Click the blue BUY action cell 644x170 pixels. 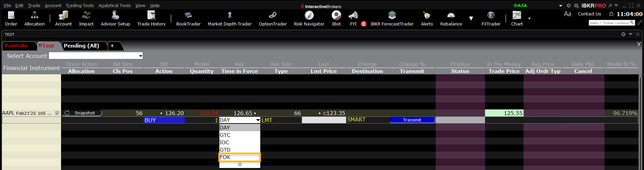pyautogui.click(x=164, y=120)
